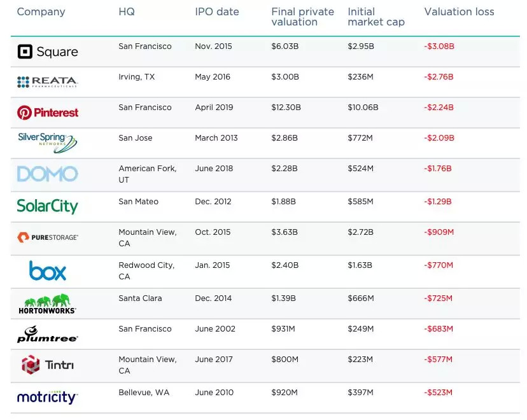The height and width of the screenshot is (420, 527).
Task: Click the Tintri logo
Action: [48, 365]
